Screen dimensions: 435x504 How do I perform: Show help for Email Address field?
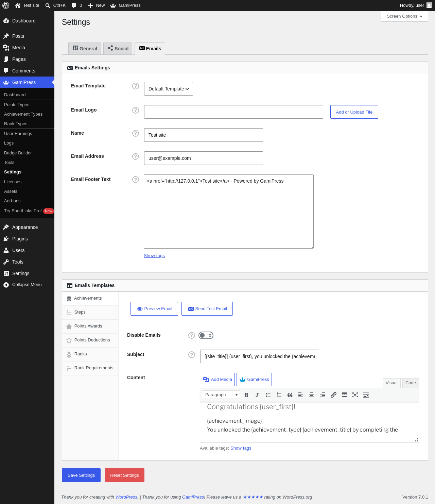[x=136, y=156]
